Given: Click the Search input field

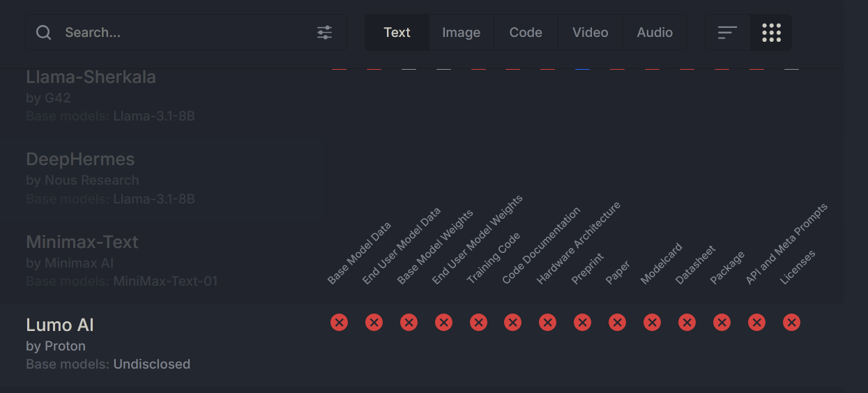Looking at the screenshot, I should point(185,33).
